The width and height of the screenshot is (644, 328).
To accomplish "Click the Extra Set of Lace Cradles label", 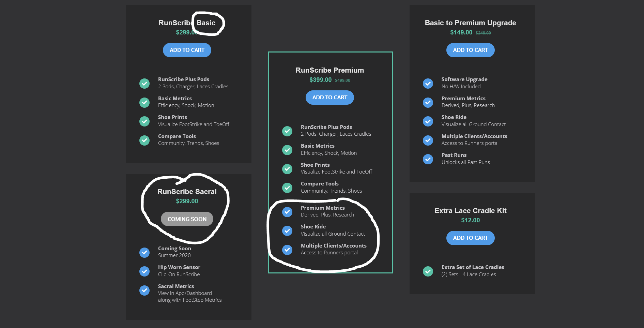I will point(473,267).
